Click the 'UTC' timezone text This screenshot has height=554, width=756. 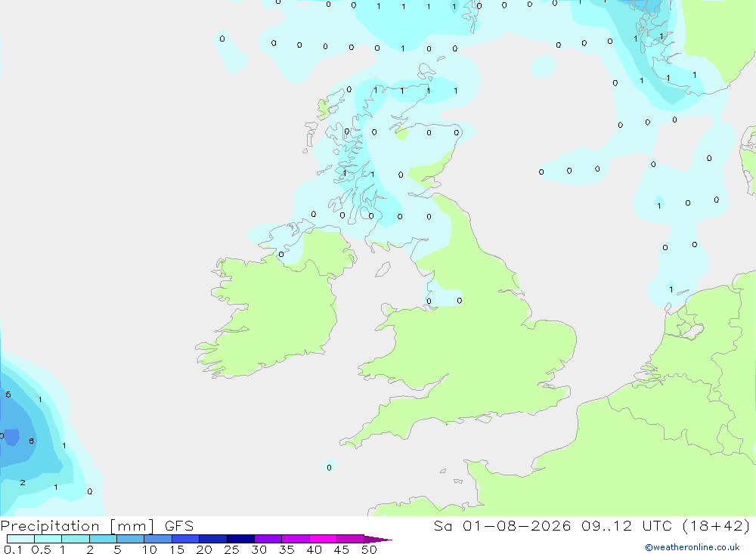pos(657,526)
